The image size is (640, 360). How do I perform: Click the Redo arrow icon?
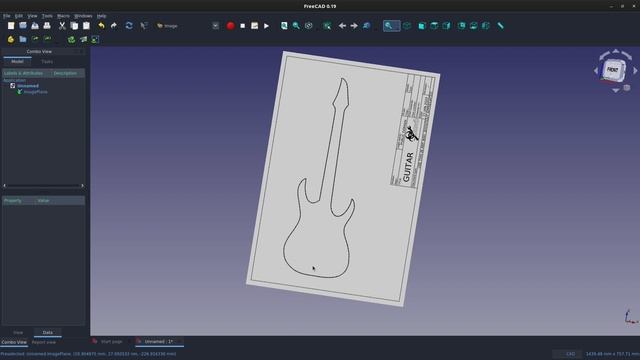click(113, 26)
